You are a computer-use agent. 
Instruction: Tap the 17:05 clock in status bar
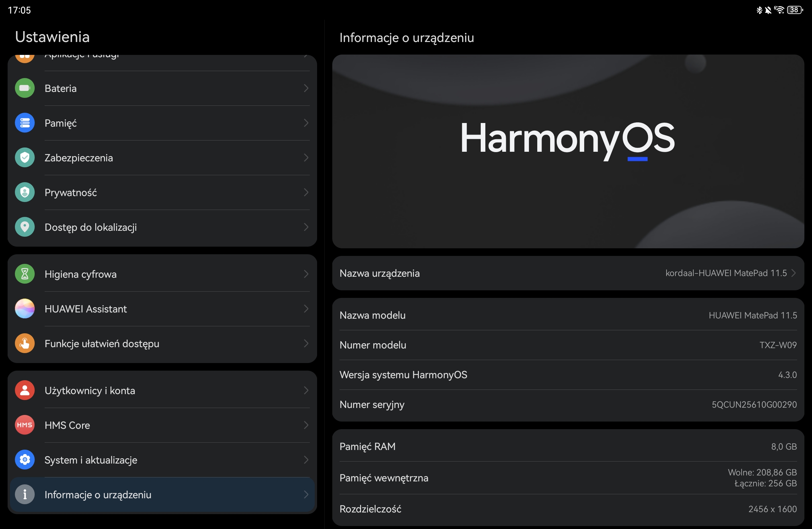pos(19,10)
